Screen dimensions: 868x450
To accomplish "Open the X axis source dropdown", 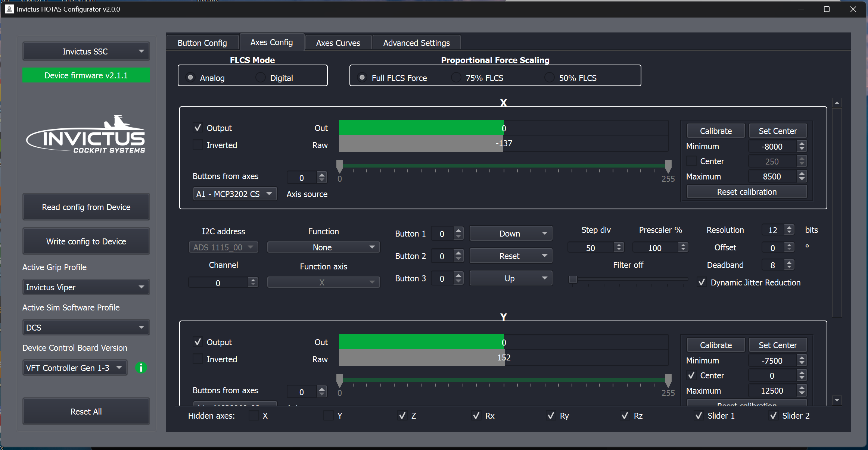I will coord(235,194).
